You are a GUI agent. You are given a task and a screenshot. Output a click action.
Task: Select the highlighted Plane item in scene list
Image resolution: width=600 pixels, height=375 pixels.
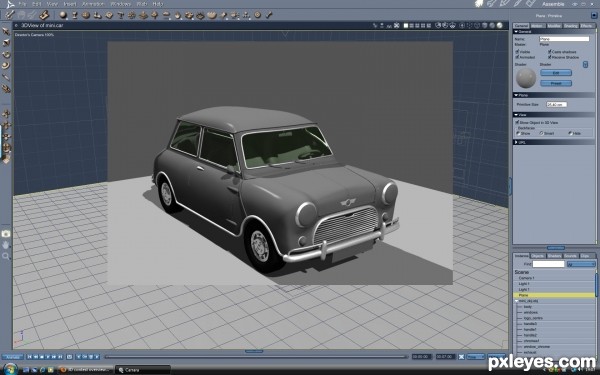pos(554,295)
